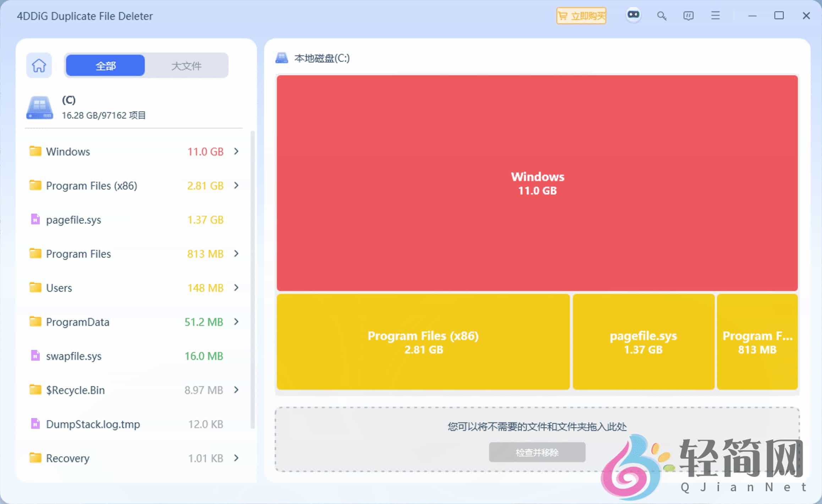Screen dimensions: 822x504
Task: Select the 全部 tab
Action: (105, 65)
